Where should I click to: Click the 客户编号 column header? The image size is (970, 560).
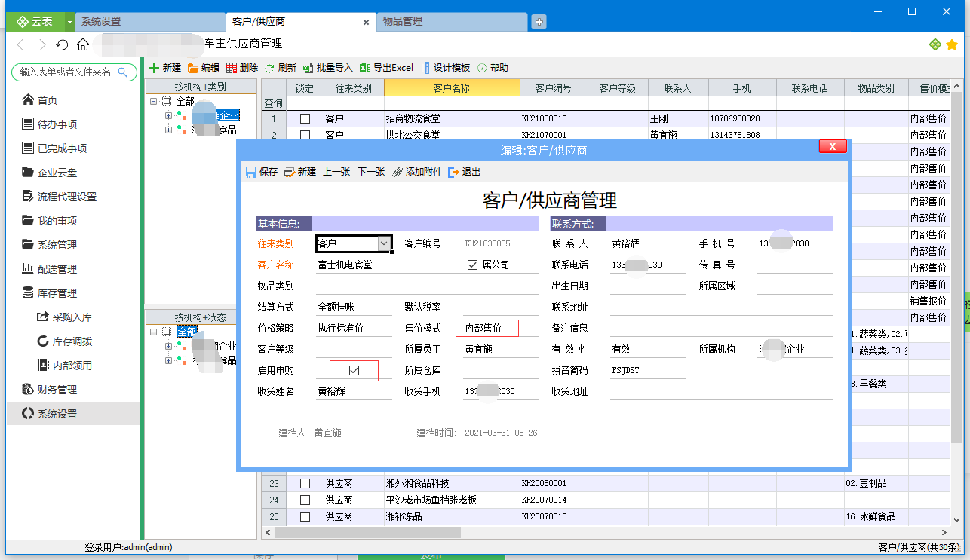click(x=554, y=88)
